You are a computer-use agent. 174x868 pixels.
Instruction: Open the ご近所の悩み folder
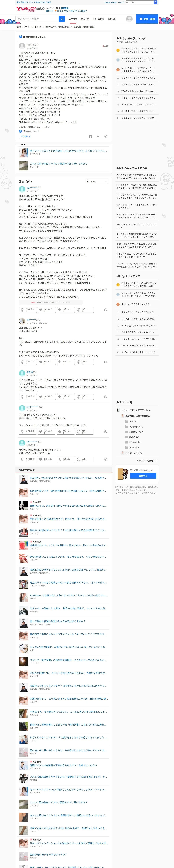[126, 442]
